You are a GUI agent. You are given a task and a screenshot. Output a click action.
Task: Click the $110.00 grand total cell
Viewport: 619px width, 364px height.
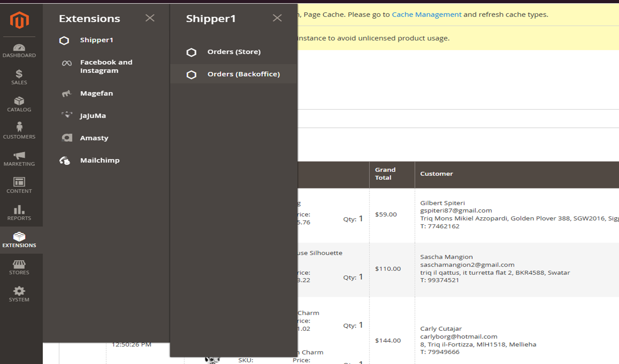(x=388, y=269)
